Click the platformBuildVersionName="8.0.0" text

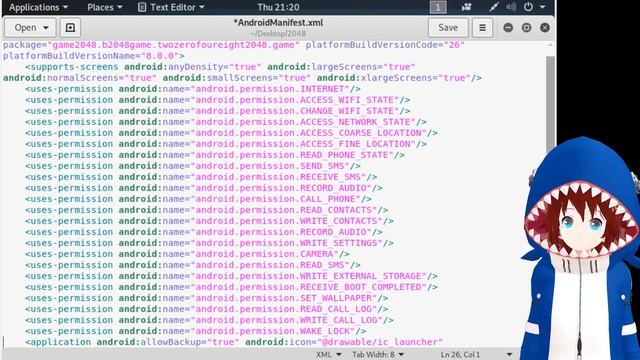pos(93,56)
